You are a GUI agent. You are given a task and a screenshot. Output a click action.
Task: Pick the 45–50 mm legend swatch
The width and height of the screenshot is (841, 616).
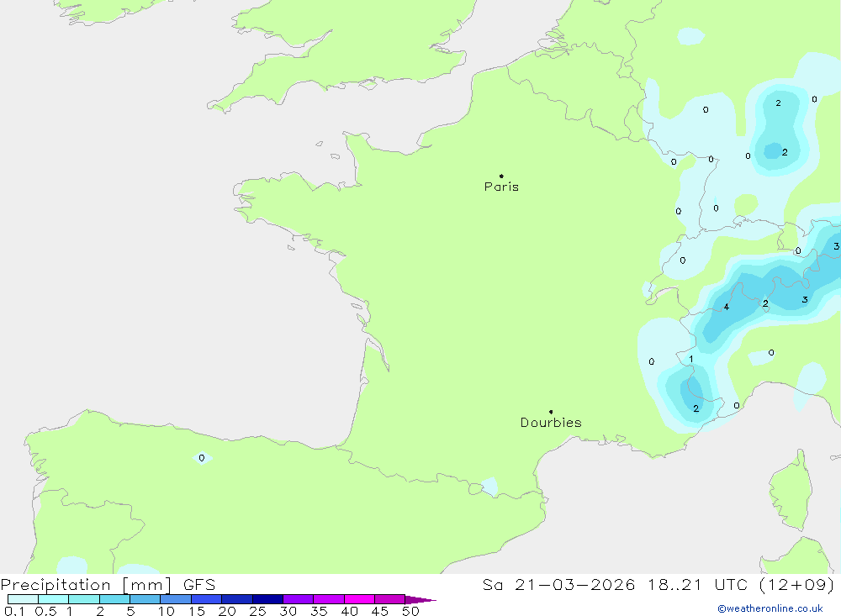coord(389,599)
